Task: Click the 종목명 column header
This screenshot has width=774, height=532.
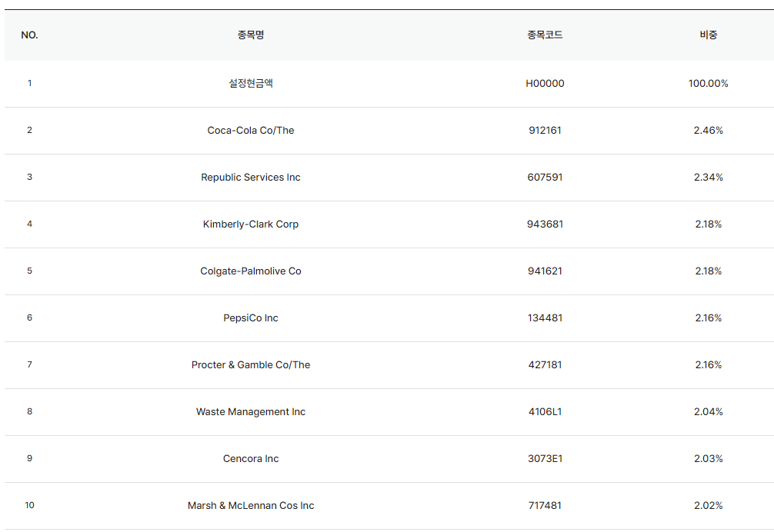Action: pyautogui.click(x=251, y=35)
